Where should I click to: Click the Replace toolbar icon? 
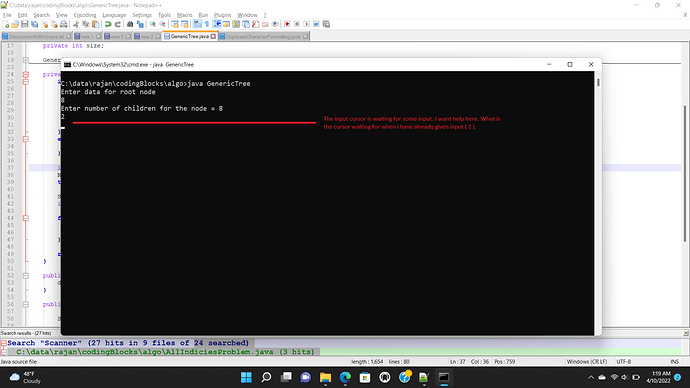tap(140, 24)
